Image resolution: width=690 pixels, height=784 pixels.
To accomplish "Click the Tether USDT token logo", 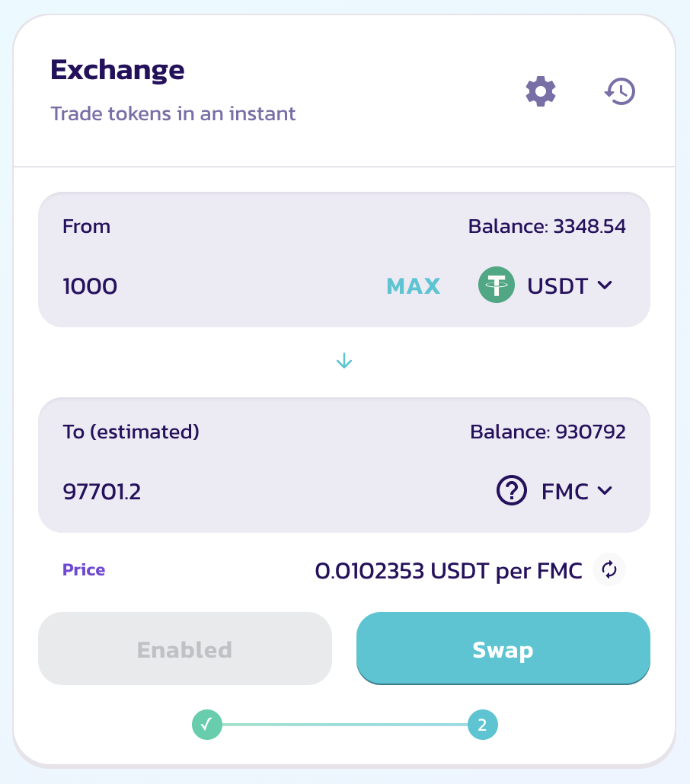I will coord(497,285).
